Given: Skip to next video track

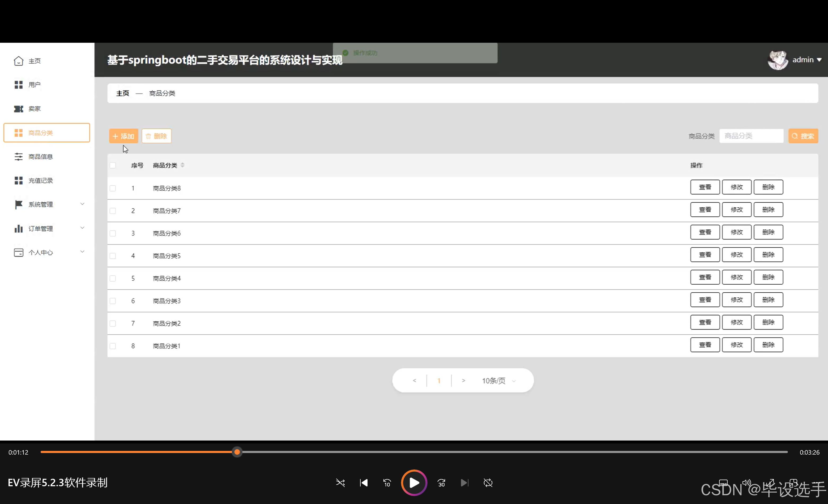Looking at the screenshot, I should tap(464, 483).
